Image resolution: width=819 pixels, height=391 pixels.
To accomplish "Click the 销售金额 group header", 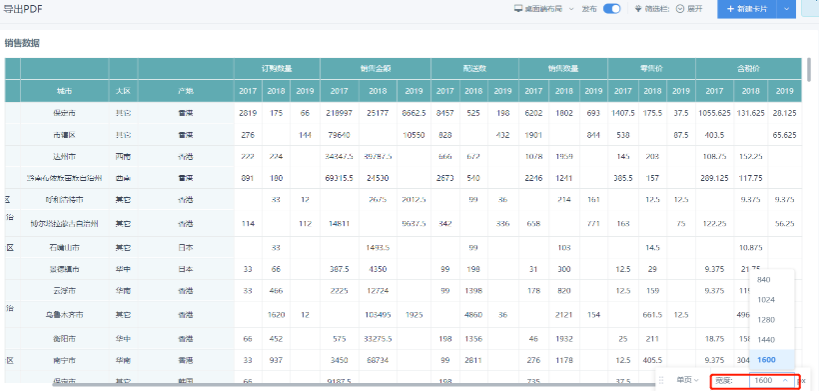I will [x=376, y=68].
